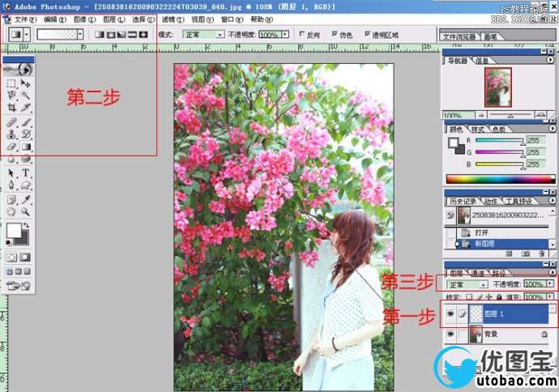Select the Zoom magnifier tool
Screen dimensions: 559x392
coord(25,211)
